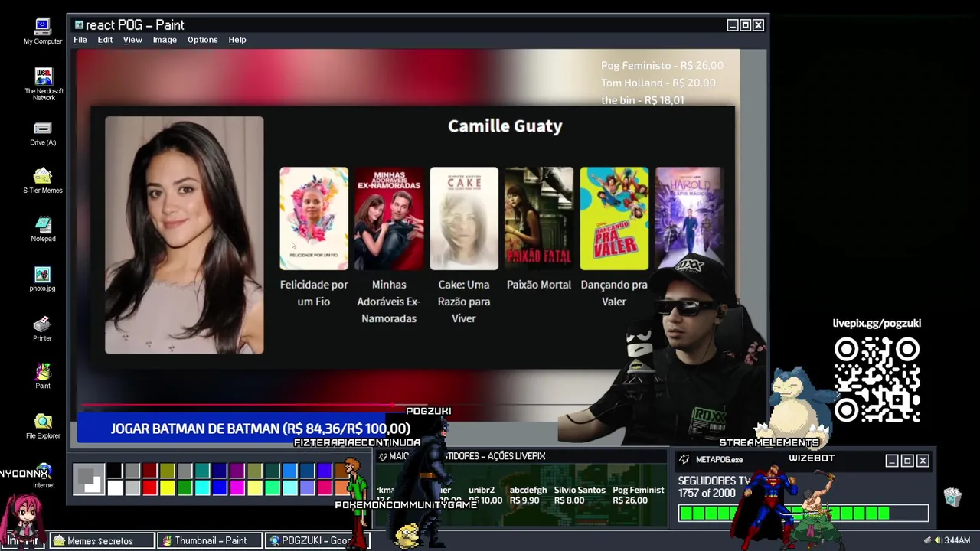Click 'Tom Holland - R$ 20,00' donation line
This screenshot has height=551, width=980.
pos(658,83)
